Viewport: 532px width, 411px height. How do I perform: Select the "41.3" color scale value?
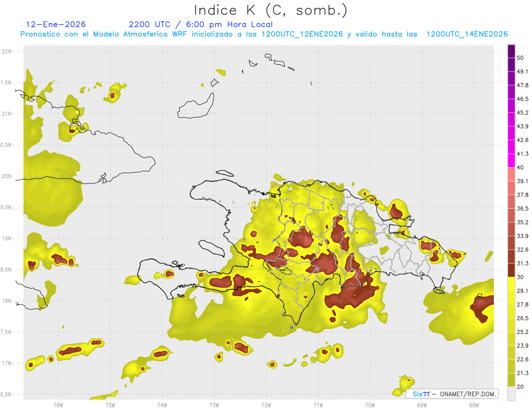[523, 154]
